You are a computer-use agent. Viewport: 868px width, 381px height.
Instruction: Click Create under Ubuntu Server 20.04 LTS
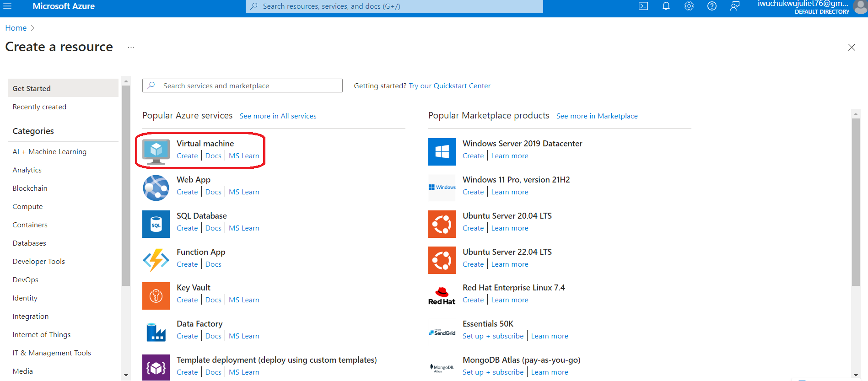473,228
